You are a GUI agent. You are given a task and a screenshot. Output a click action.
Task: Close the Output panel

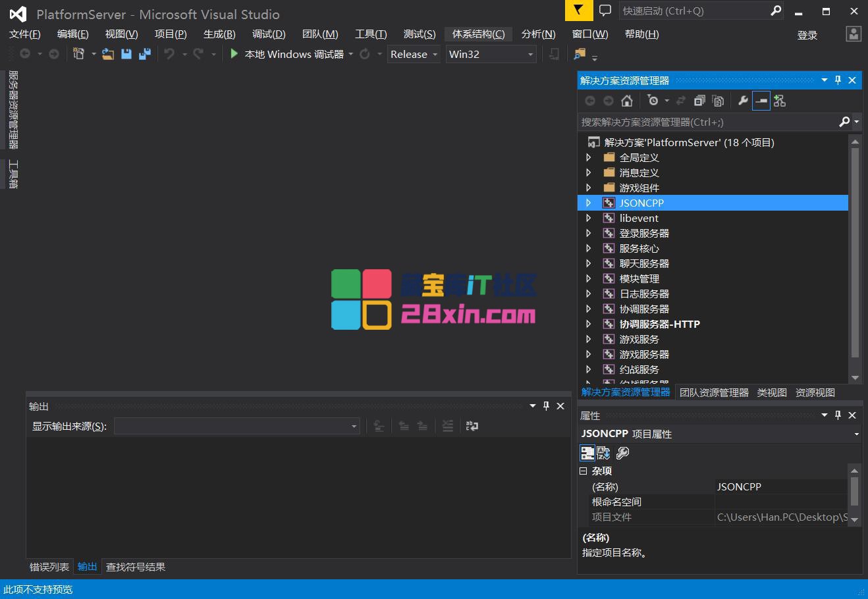(560, 406)
